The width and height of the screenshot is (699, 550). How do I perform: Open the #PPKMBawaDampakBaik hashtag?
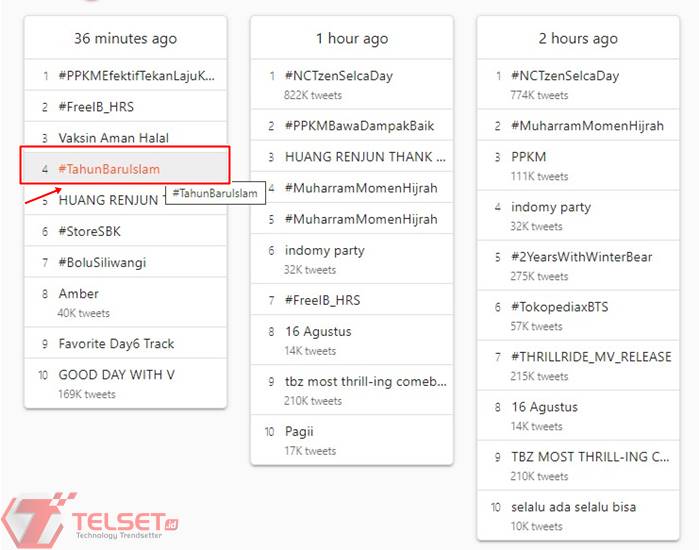click(x=359, y=126)
